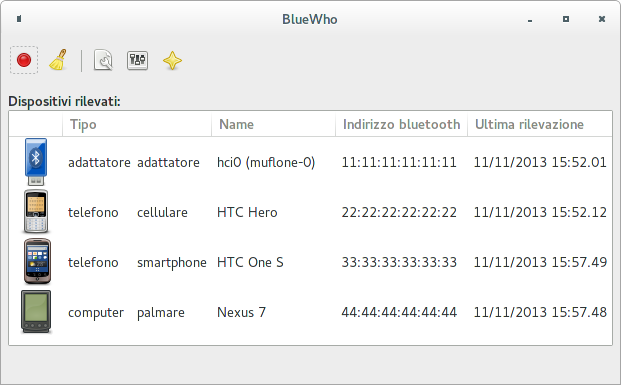Select the HTC Hero cellphone icon
The width and height of the screenshot is (621, 385).
point(36,212)
